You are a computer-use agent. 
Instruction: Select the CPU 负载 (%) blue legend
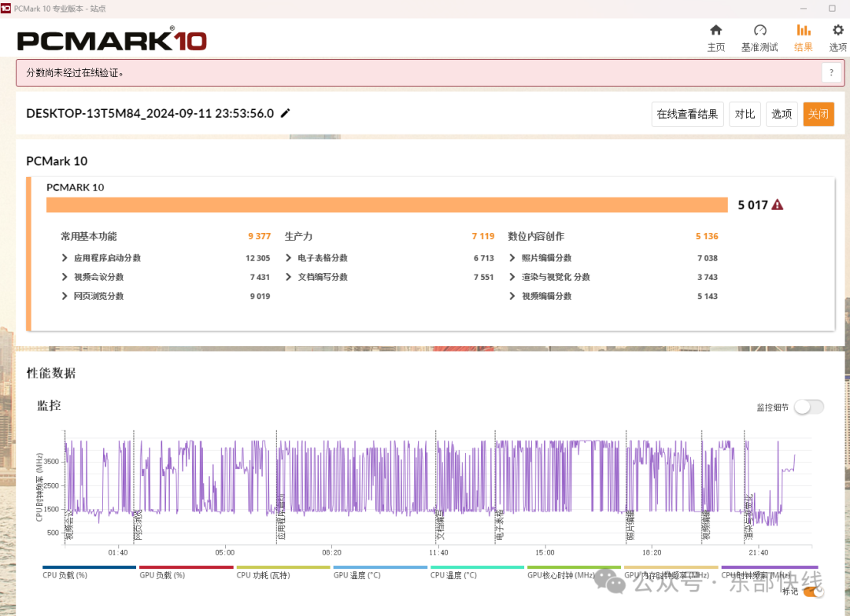coord(89,572)
